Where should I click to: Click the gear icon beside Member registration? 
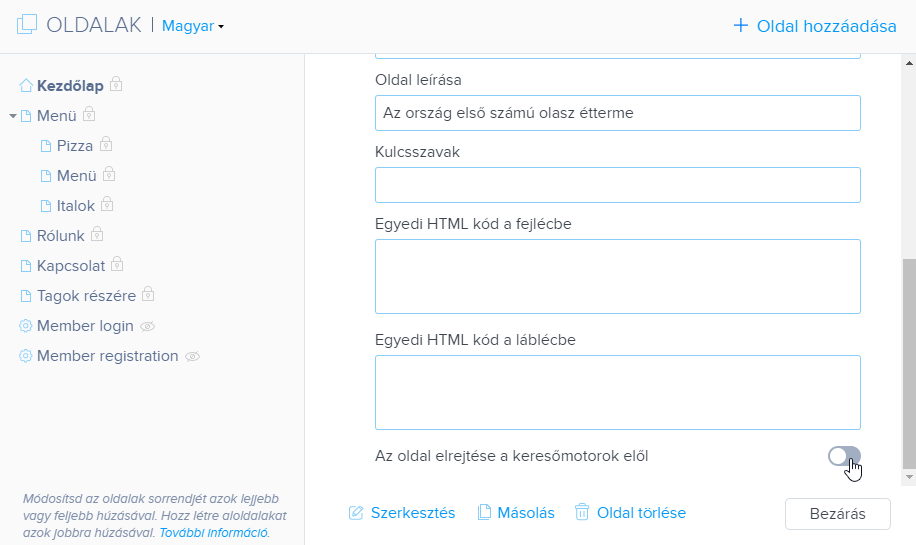tap(25, 356)
